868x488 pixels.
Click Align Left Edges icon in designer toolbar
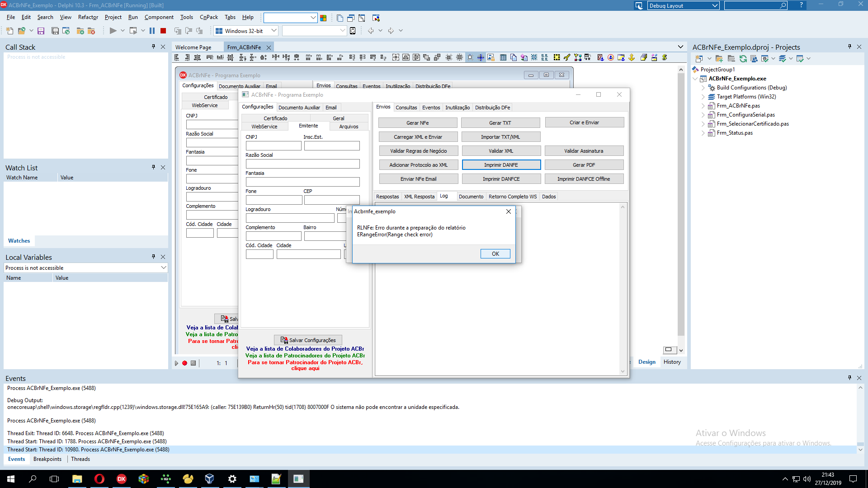(177, 57)
